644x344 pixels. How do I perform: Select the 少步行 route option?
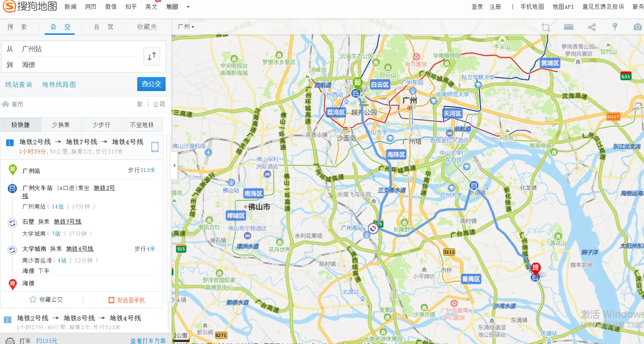pyautogui.click(x=102, y=125)
